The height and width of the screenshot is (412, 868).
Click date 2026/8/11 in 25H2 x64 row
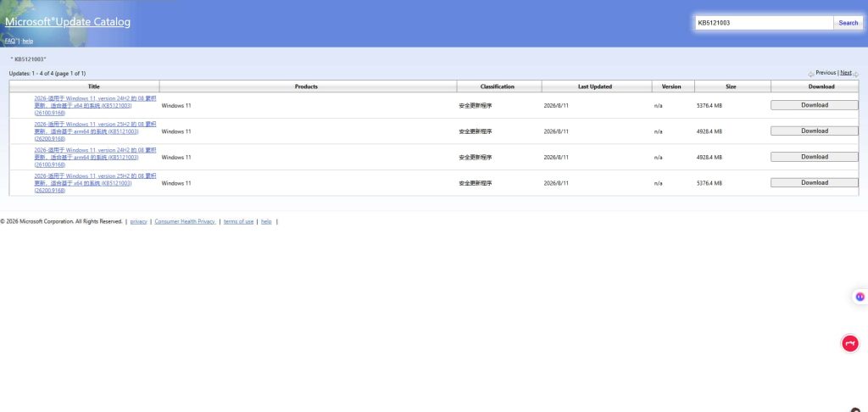(556, 183)
